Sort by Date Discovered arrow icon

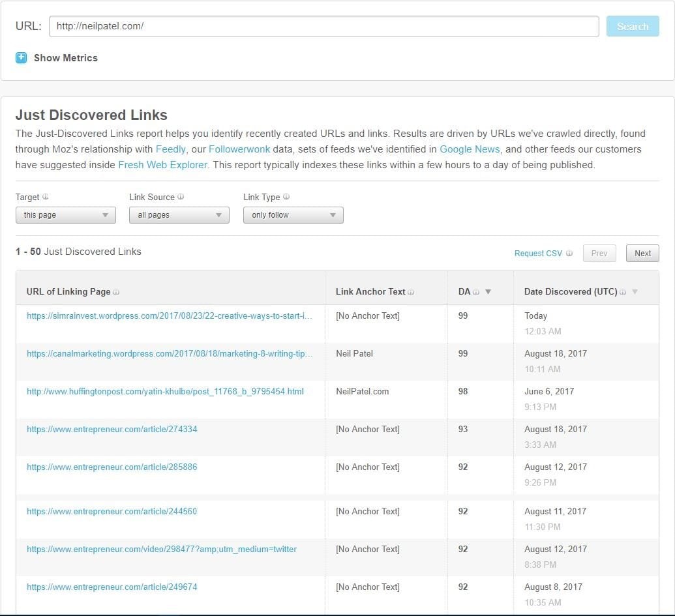click(635, 292)
